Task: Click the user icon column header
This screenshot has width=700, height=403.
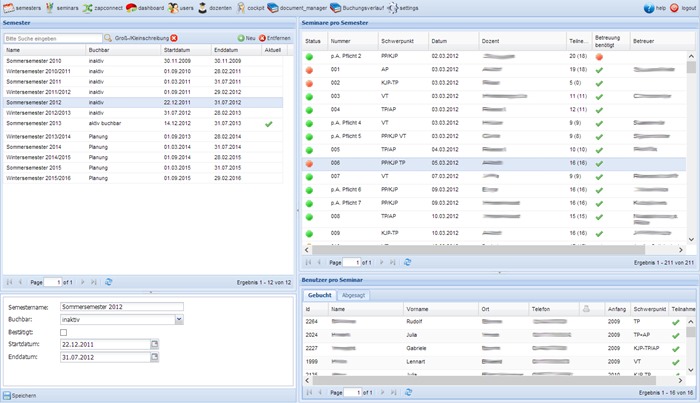Action: point(586,309)
